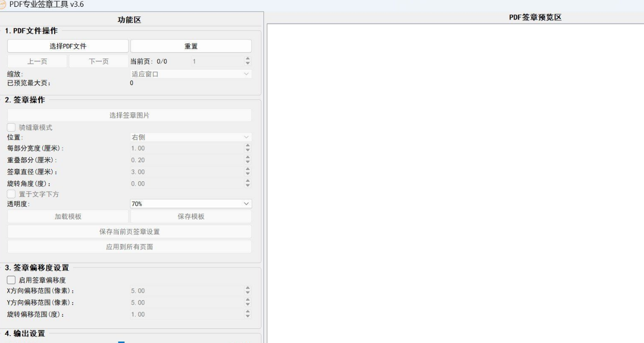
Task: Click the 选择PDF文件 button
Action: (68, 46)
